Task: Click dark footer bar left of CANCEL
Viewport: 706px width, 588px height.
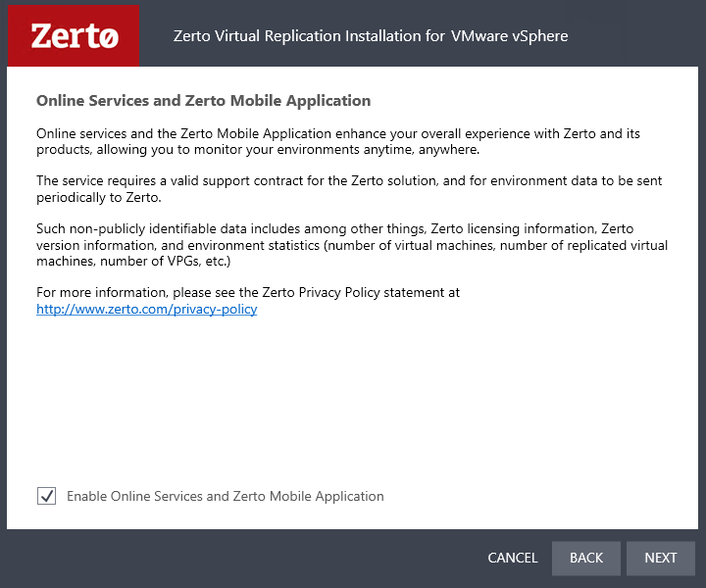Action: point(243,558)
